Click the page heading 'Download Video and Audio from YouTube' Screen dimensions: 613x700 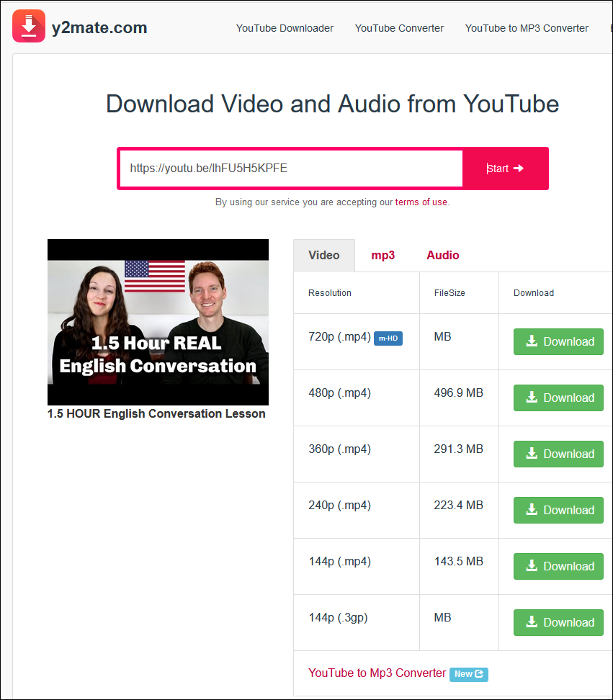pyautogui.click(x=332, y=104)
